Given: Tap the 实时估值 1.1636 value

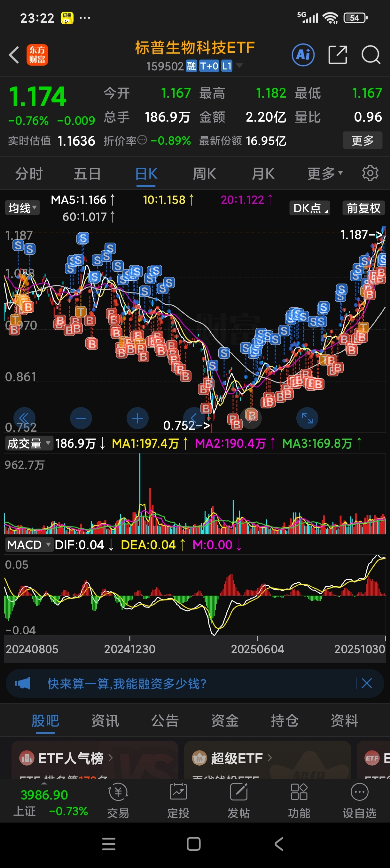Looking at the screenshot, I should click(76, 141).
